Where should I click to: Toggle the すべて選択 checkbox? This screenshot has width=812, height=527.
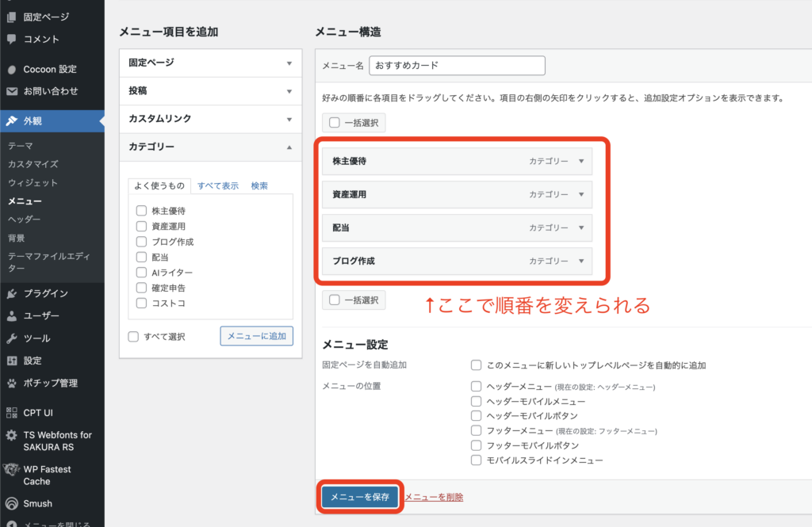coord(133,337)
